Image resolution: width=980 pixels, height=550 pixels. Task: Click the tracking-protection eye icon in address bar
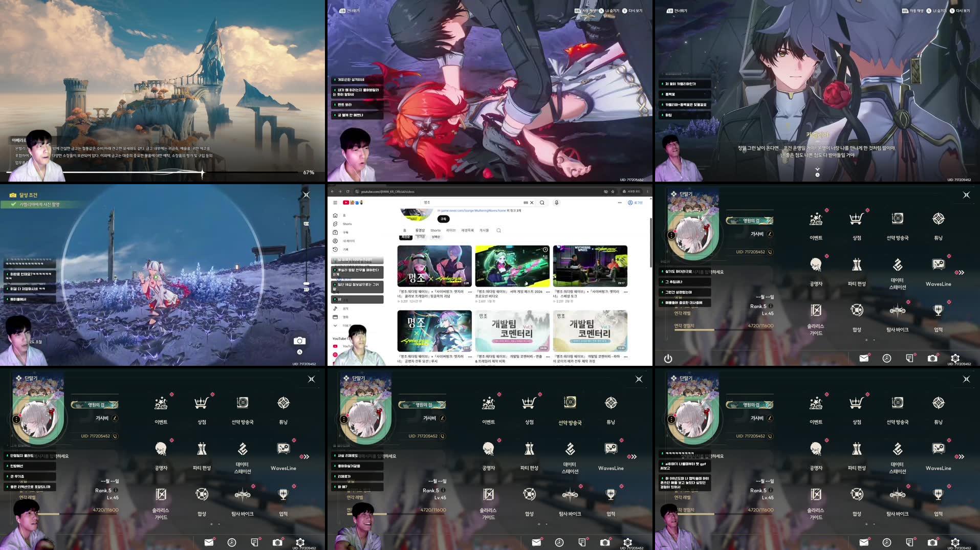606,191
